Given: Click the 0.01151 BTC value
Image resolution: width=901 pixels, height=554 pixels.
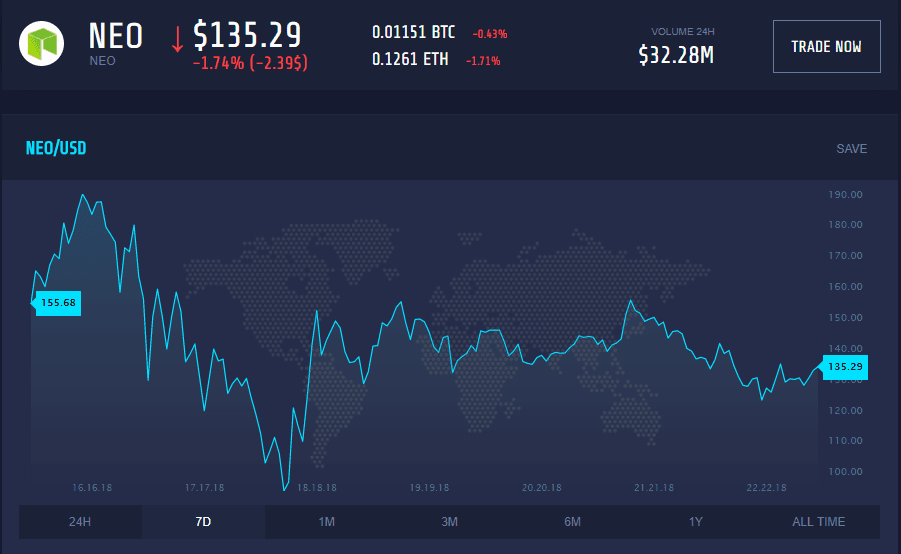Looking at the screenshot, I should 413,32.
